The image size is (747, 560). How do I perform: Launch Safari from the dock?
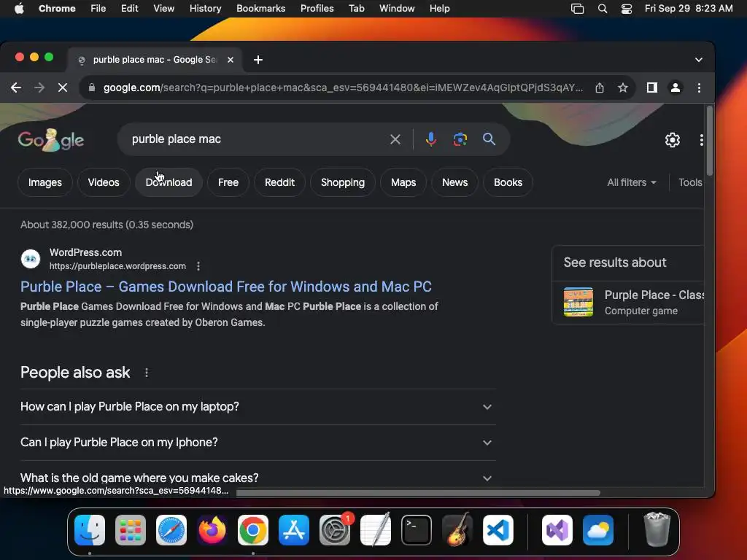tap(171, 530)
